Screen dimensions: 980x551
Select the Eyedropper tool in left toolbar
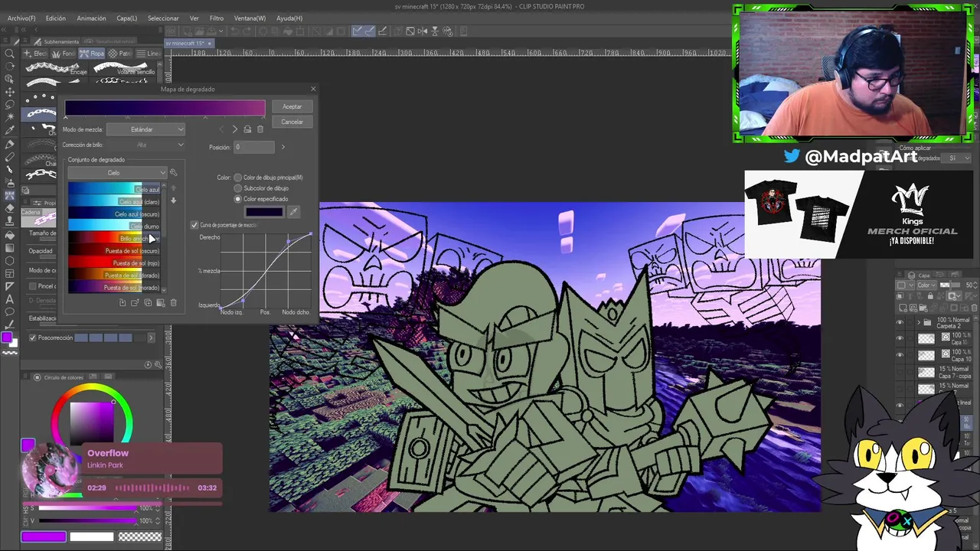click(10, 131)
